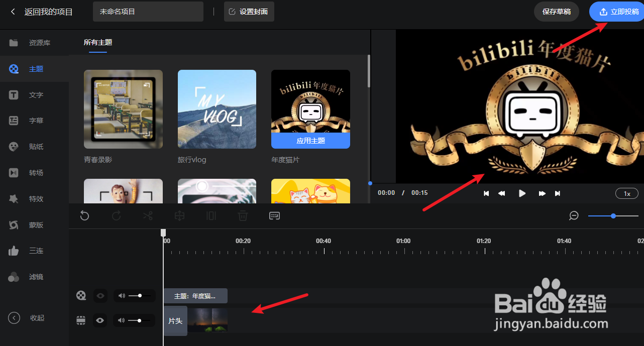Screen dimensions: 644x346
Task: Click the 滤镜 filter icon
Action: pos(14,277)
